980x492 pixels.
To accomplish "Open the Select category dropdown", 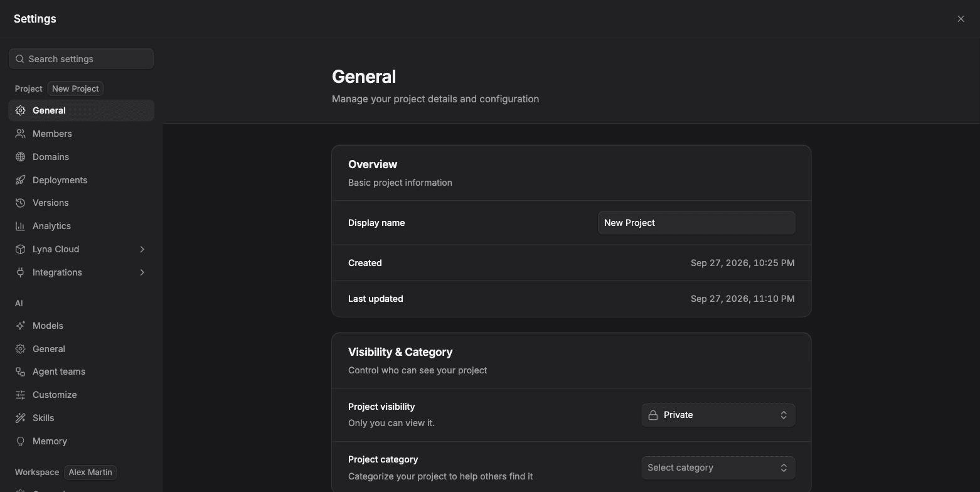I will [x=718, y=468].
